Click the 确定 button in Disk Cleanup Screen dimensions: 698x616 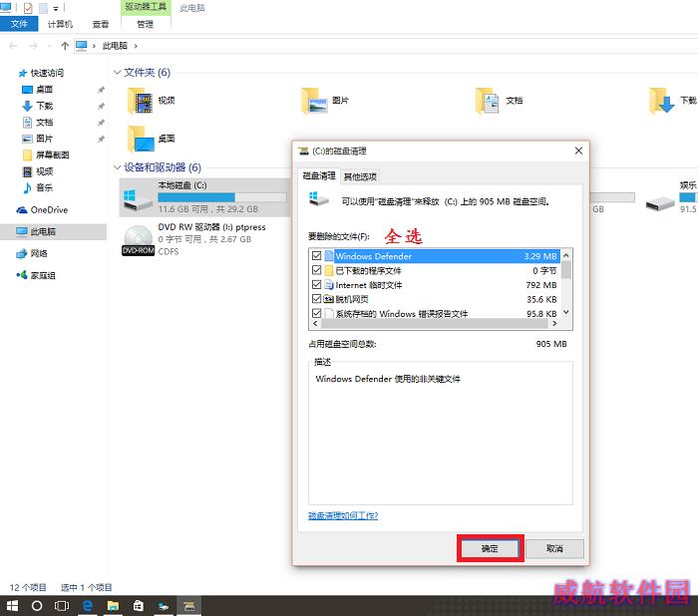pos(490,548)
